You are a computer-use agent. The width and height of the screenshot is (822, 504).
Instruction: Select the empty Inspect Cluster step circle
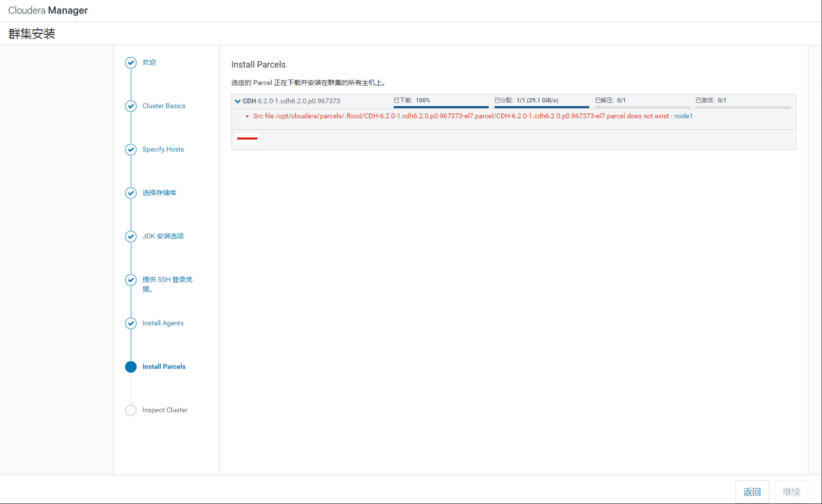[x=130, y=410]
